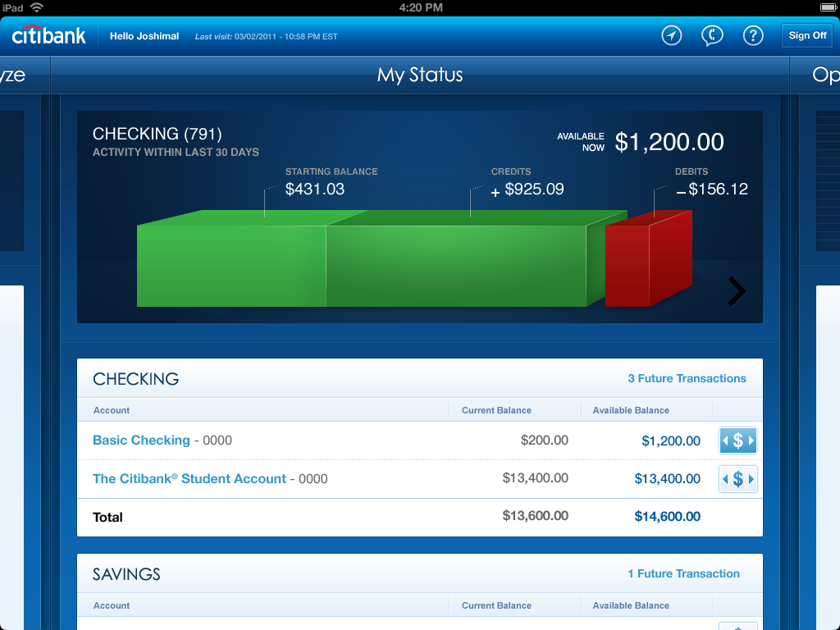The image size is (840, 630).
Task: Tap the dollar transfer icon beside the Student Account
Action: 737,478
